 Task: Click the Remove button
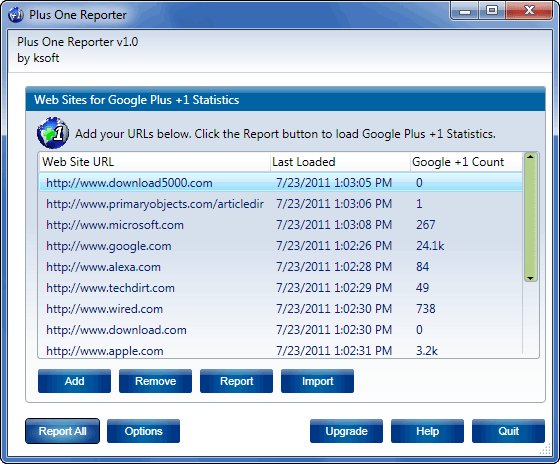coord(155,381)
